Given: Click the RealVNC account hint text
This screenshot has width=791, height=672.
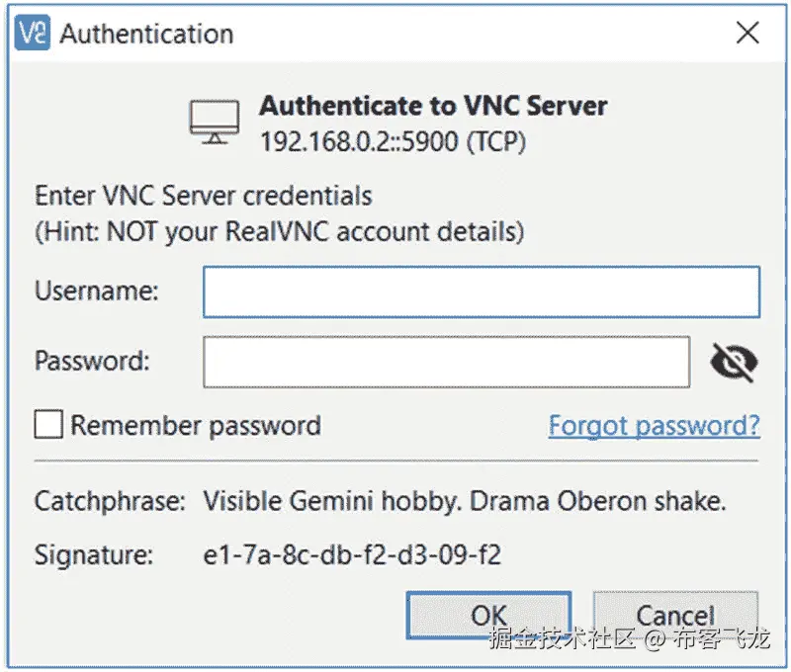Looking at the screenshot, I should point(280,232).
